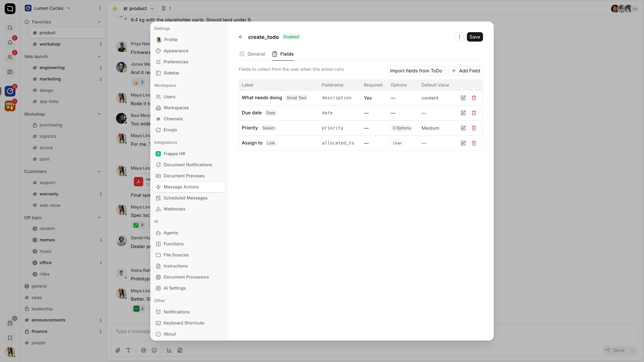Insert a mention with @ icon
Screen dimensions: 644x362
click(x=144, y=350)
